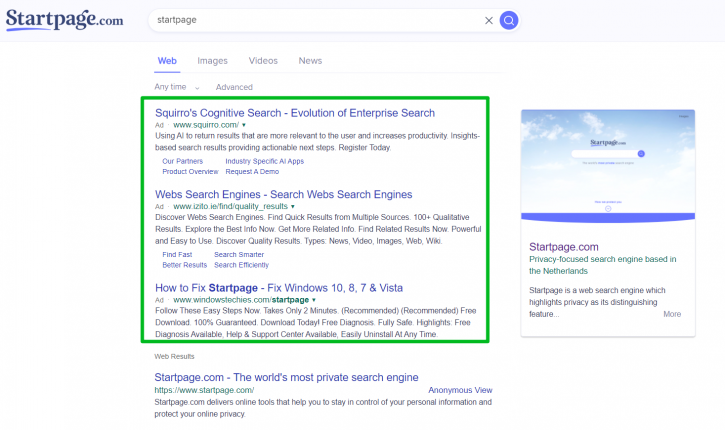The height and width of the screenshot is (430, 725).
Task: Clear the search field with X icon
Action: 489,20
